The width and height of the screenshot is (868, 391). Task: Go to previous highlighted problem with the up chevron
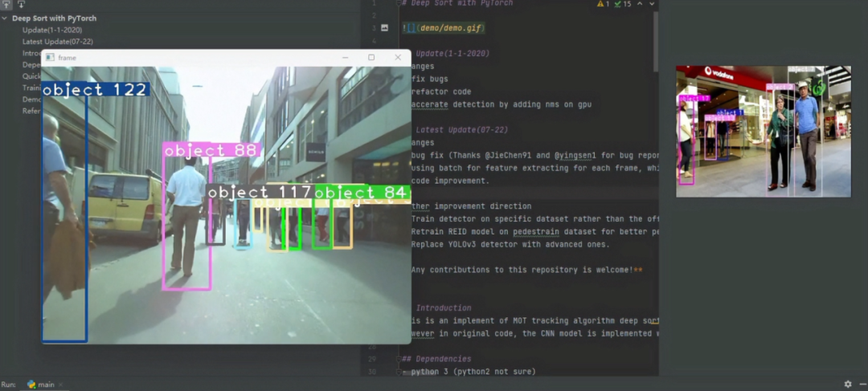(x=640, y=4)
